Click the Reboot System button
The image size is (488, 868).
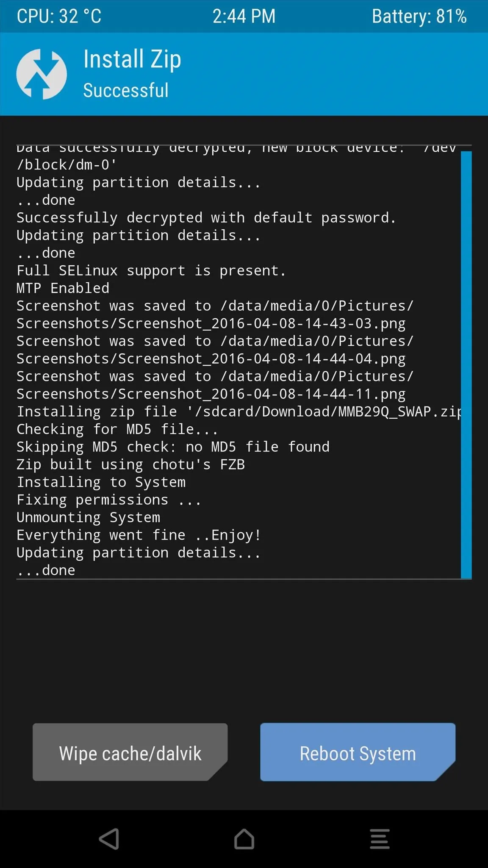coord(358,752)
